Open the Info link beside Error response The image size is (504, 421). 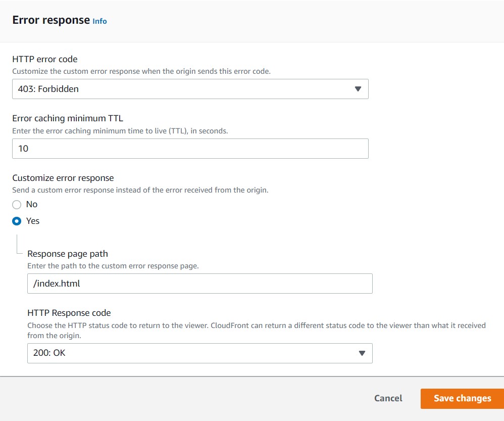pyautogui.click(x=99, y=21)
